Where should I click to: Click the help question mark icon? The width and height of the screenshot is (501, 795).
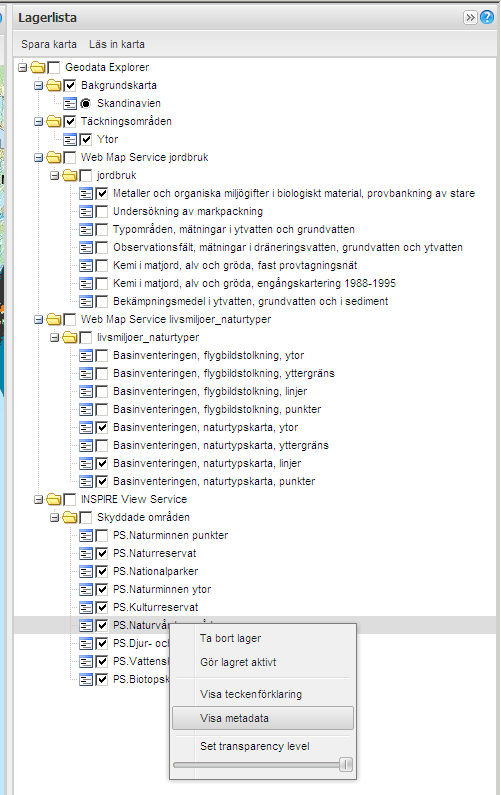click(x=487, y=18)
